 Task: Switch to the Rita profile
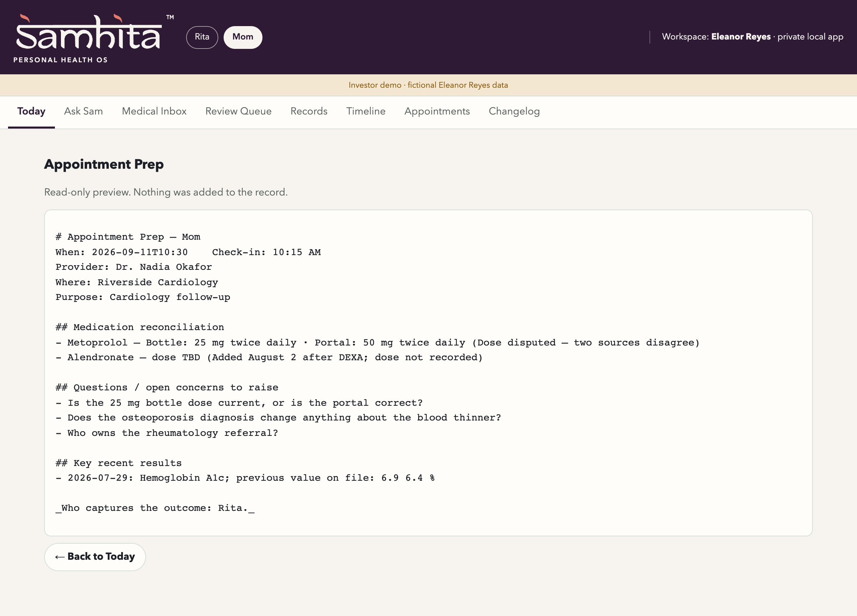coord(202,37)
